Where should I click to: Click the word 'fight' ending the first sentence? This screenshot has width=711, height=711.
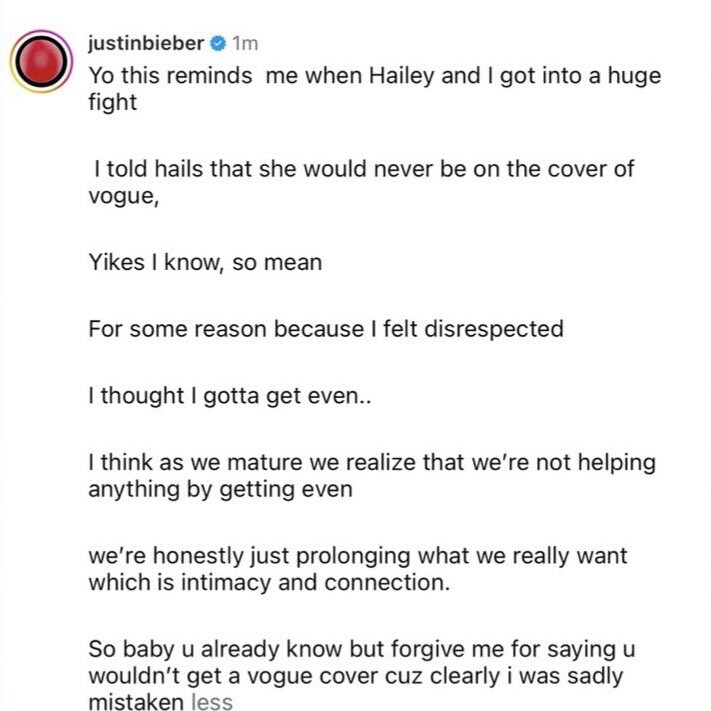(112, 103)
